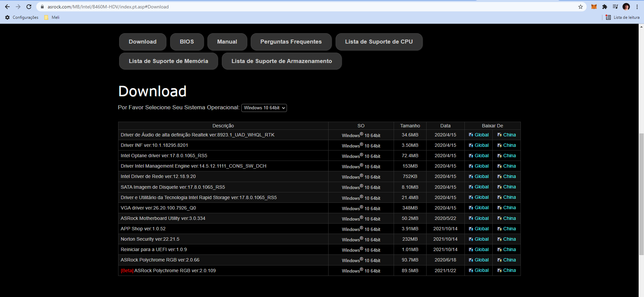Click ASRock Motherboard Utility Global icon
Image resolution: width=644 pixels, height=297 pixels.
coord(471,219)
